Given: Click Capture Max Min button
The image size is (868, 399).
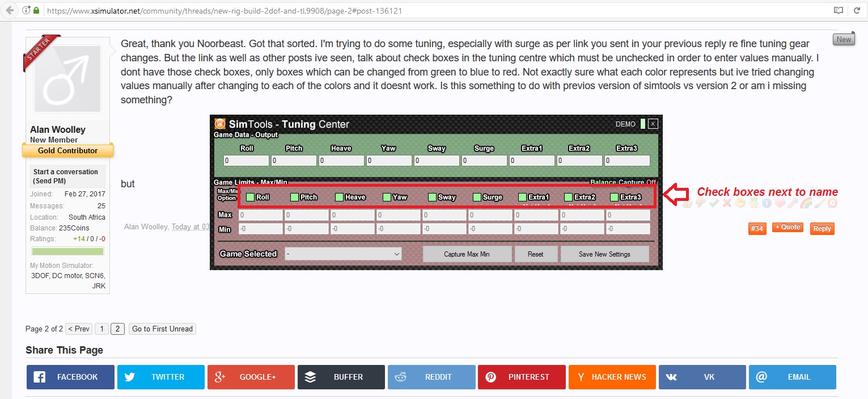Looking at the screenshot, I should 467,254.
